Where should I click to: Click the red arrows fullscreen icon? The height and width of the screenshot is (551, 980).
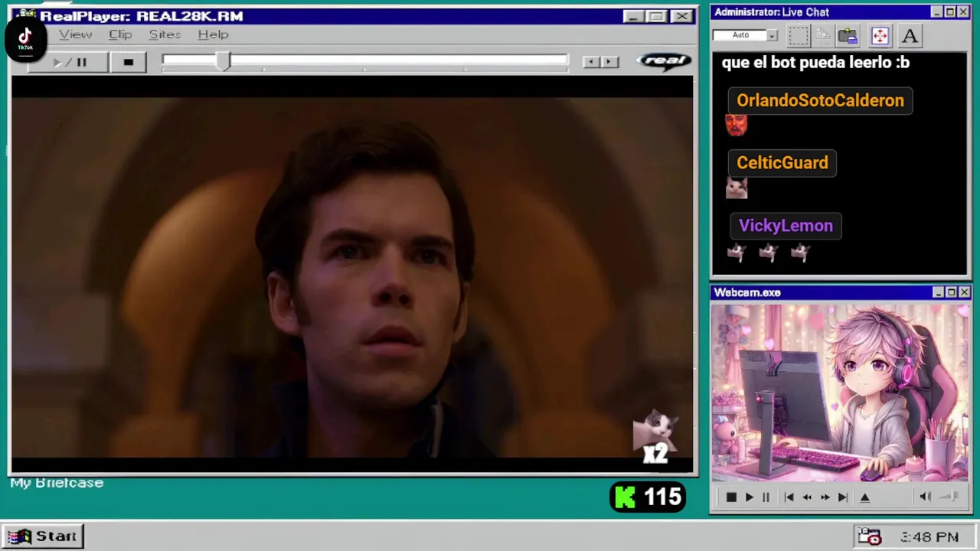pos(880,35)
